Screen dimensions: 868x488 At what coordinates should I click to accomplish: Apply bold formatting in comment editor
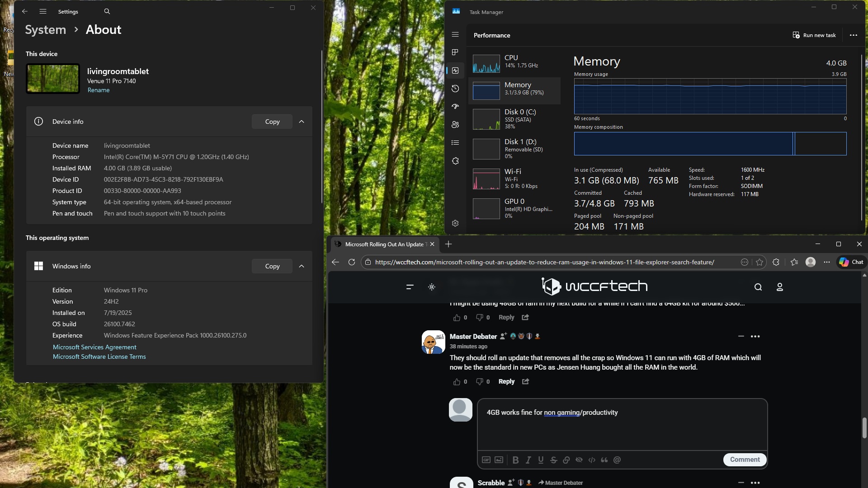[515, 460]
